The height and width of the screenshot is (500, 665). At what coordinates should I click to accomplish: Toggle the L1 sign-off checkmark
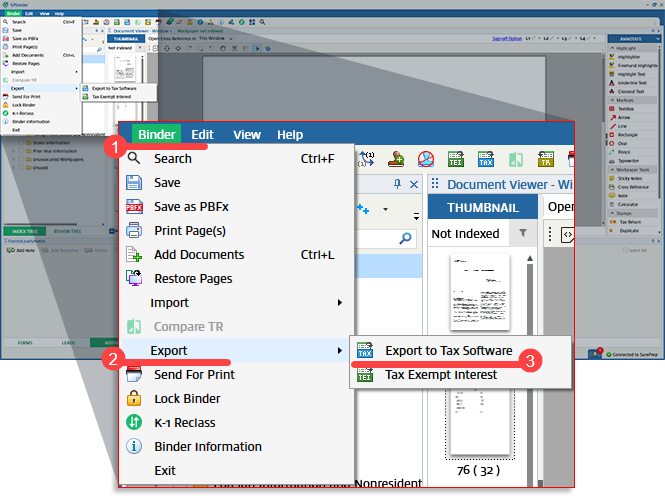tap(534, 39)
